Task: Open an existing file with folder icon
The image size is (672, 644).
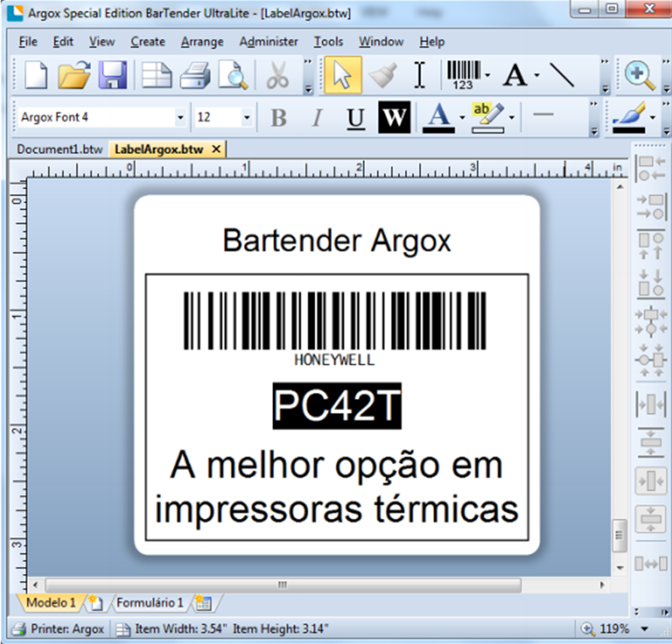Action: click(x=74, y=75)
